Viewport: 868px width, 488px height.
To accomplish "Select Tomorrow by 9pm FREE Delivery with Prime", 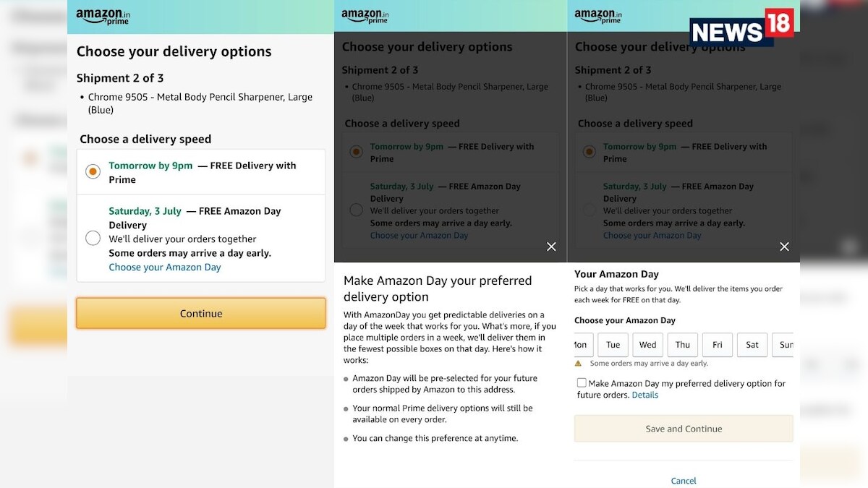I will coord(93,171).
